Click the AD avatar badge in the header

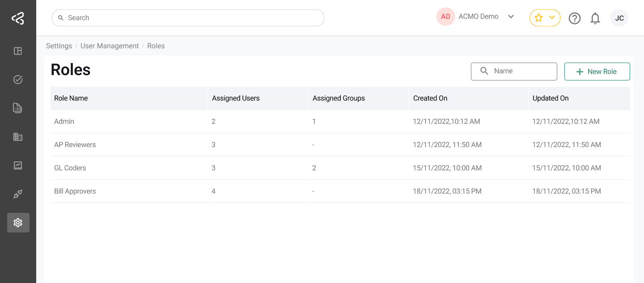pos(445,16)
